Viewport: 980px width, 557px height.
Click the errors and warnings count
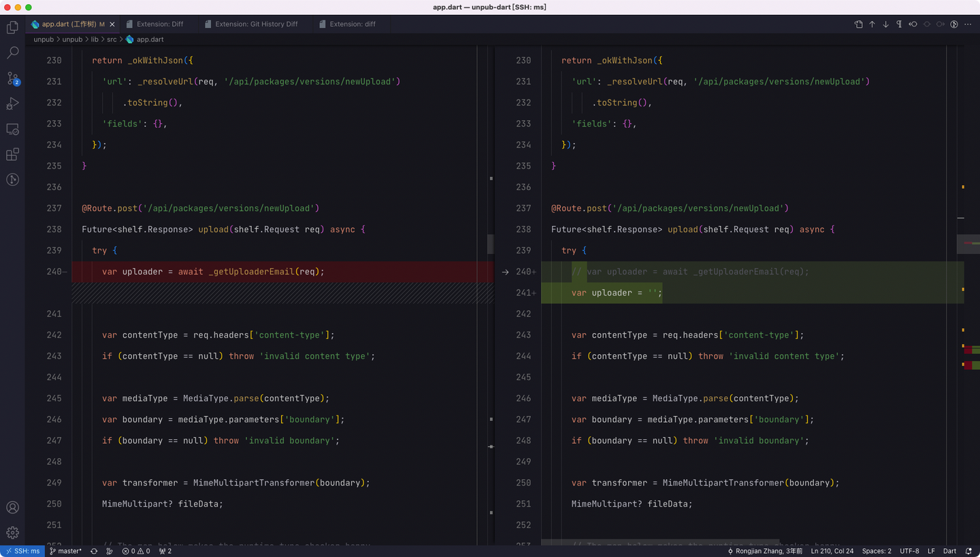136,551
